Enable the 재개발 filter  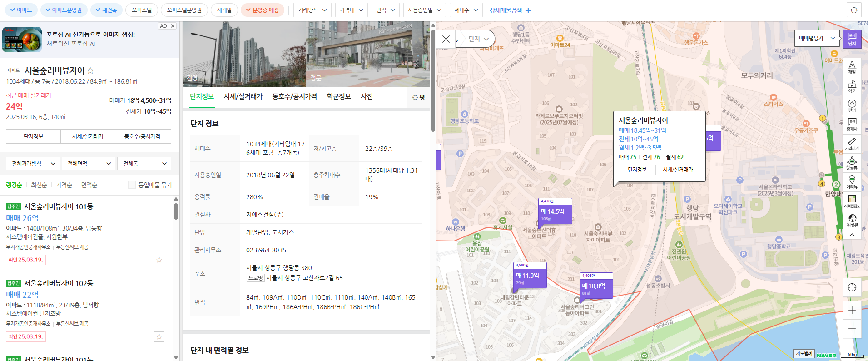pos(224,10)
